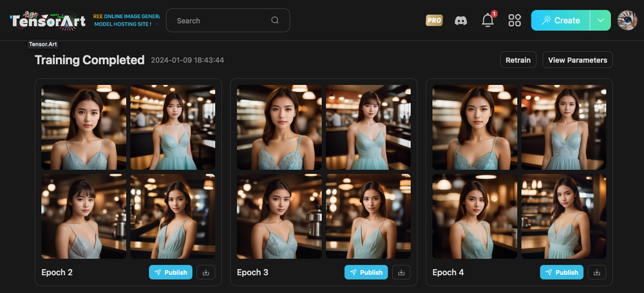Expand the Create dropdown arrow
644x293 pixels.
pyautogui.click(x=600, y=21)
